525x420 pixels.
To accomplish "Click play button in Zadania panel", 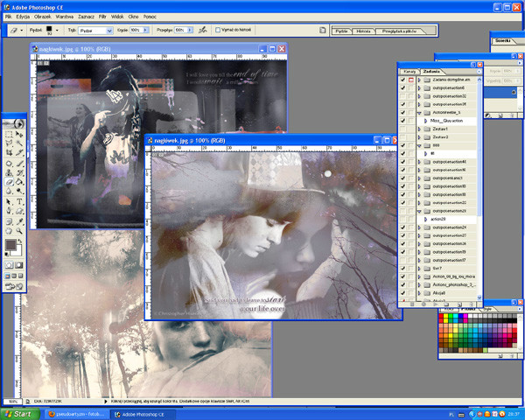I will tap(436, 304).
